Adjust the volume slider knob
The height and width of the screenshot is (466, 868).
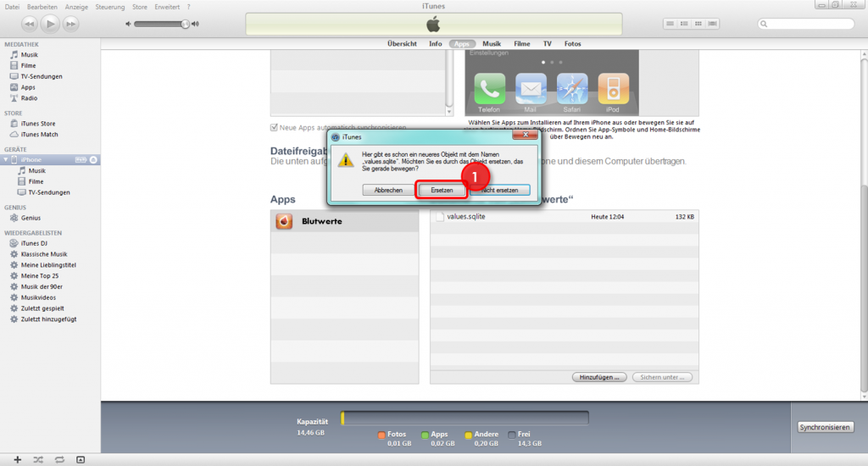pos(185,24)
